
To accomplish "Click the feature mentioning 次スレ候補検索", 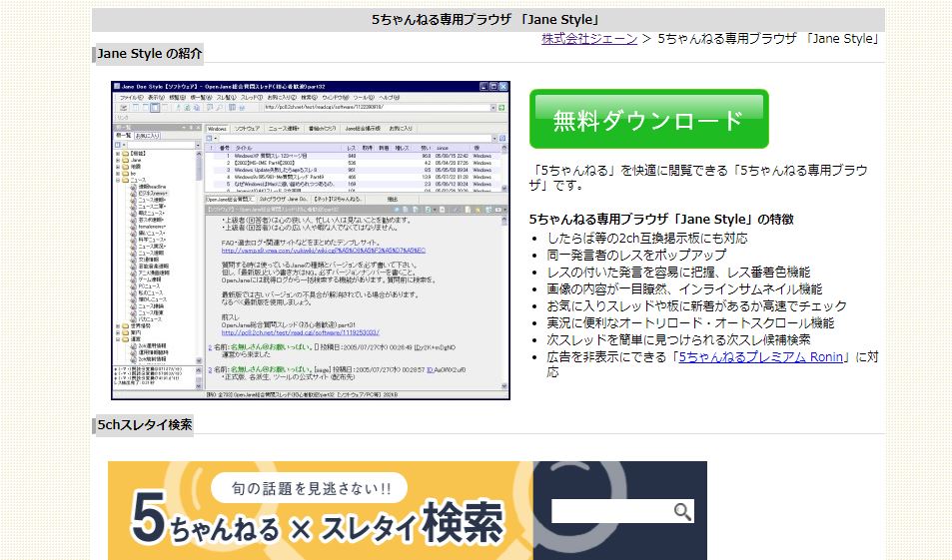I will [x=678, y=339].
